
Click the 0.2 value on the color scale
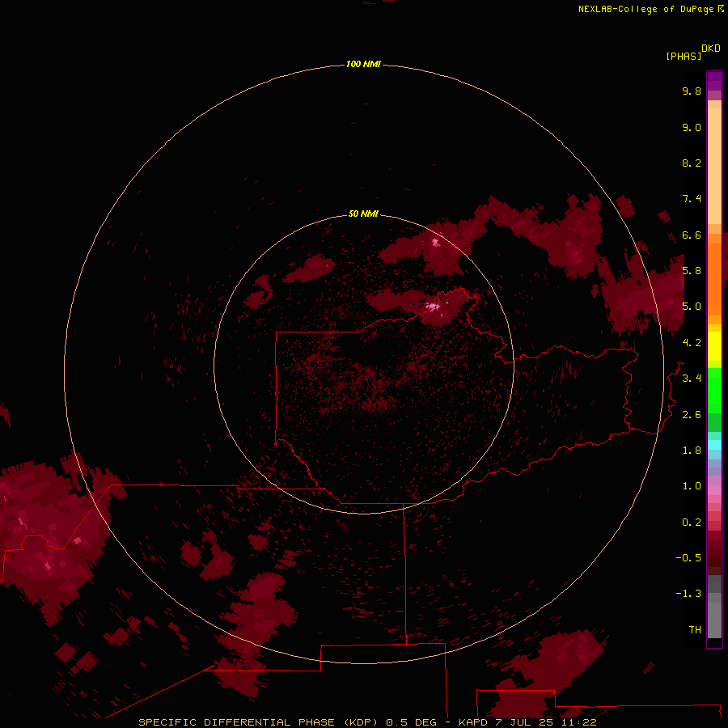click(692, 523)
